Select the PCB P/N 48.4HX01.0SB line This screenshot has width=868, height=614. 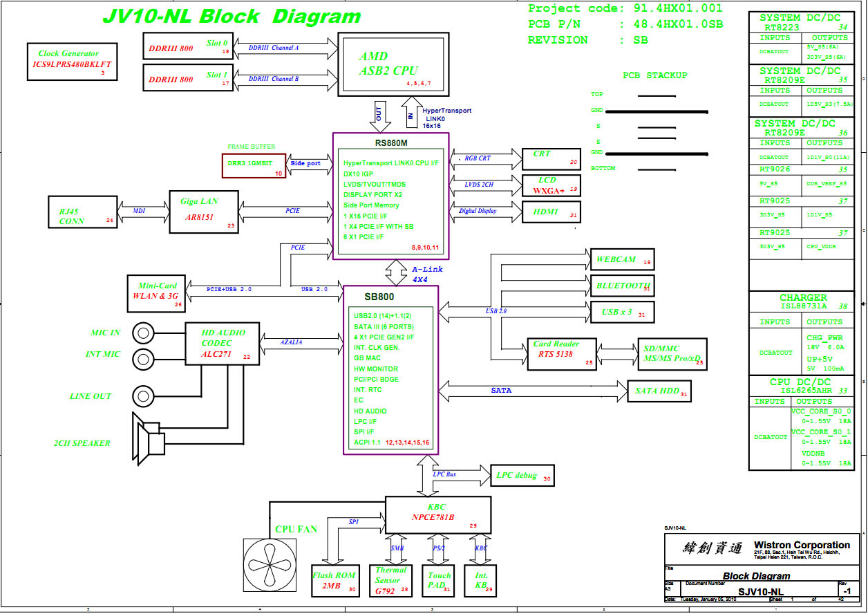pyautogui.click(x=625, y=24)
